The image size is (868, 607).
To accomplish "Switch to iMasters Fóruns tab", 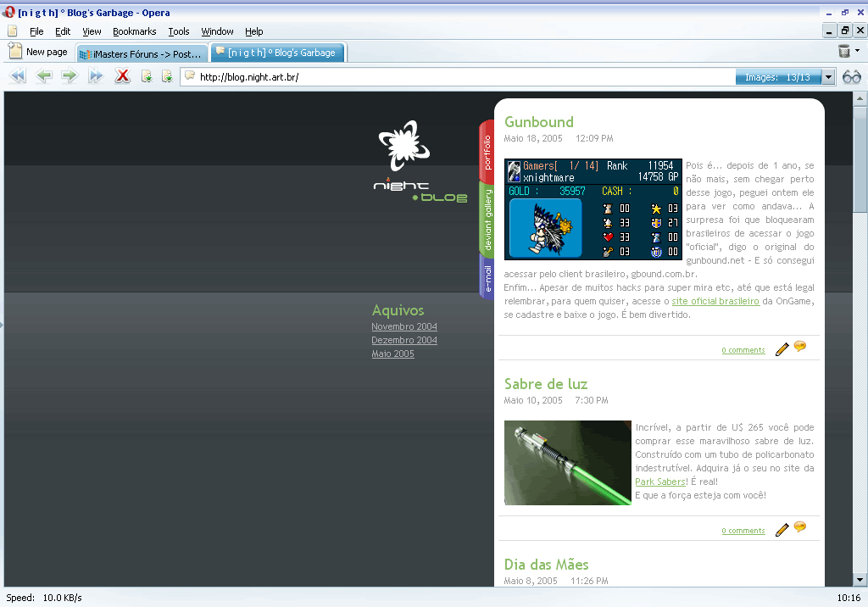I will coord(142,53).
